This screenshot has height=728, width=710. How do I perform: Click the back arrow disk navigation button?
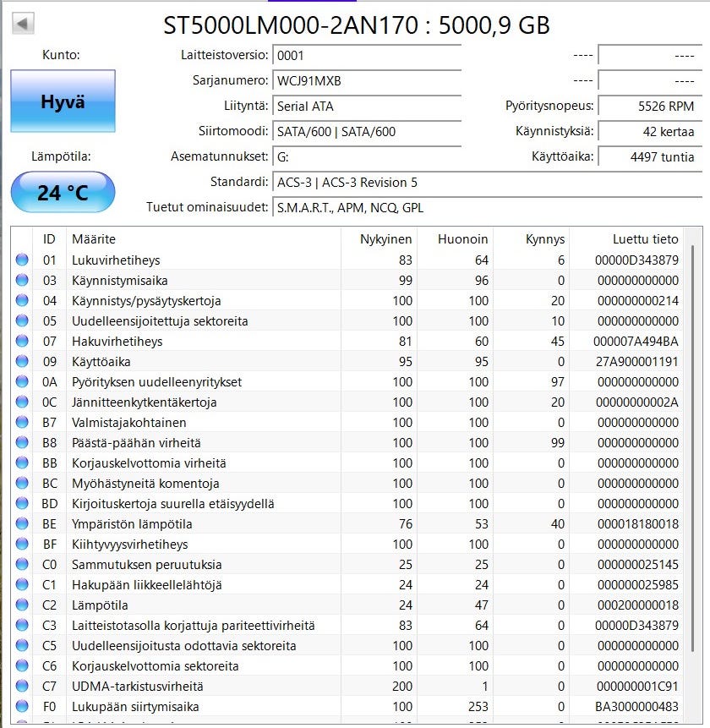pyautogui.click(x=23, y=24)
